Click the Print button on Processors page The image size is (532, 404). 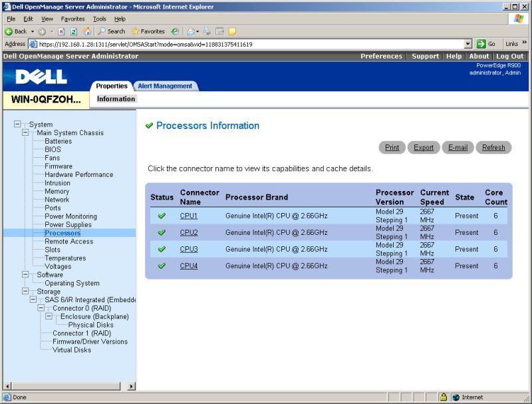coord(392,147)
